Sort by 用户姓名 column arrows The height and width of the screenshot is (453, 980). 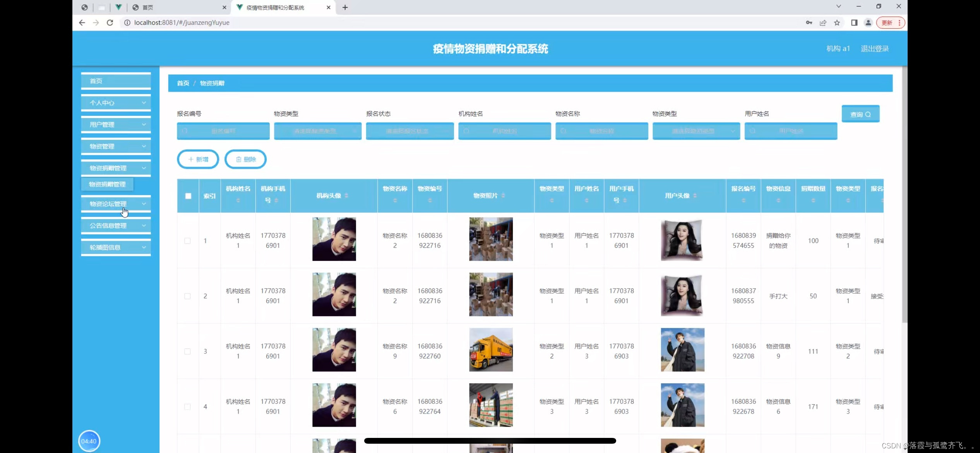(586, 201)
